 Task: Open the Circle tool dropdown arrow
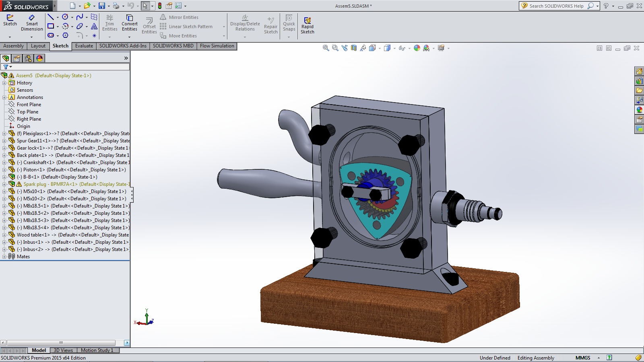pos(72,17)
